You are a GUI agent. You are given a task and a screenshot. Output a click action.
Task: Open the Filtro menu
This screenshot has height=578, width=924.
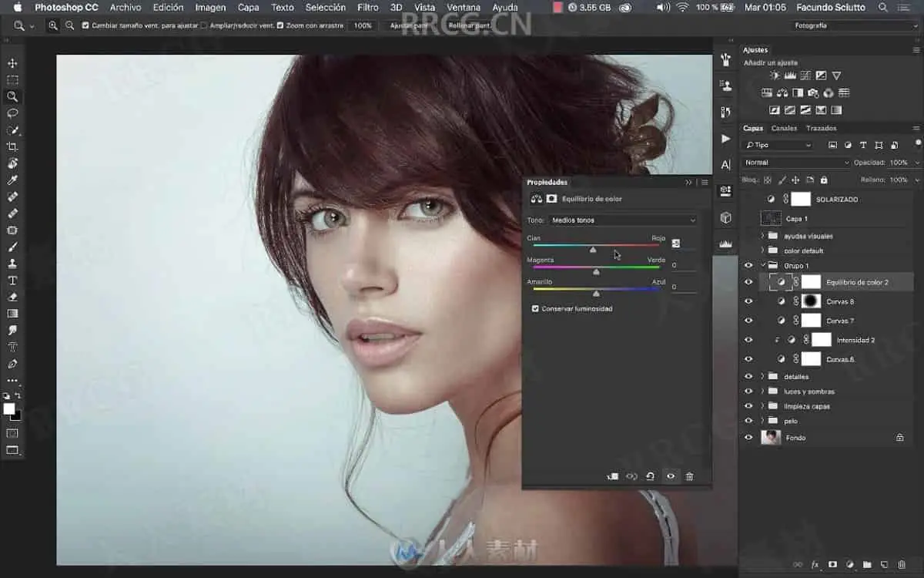[368, 7]
